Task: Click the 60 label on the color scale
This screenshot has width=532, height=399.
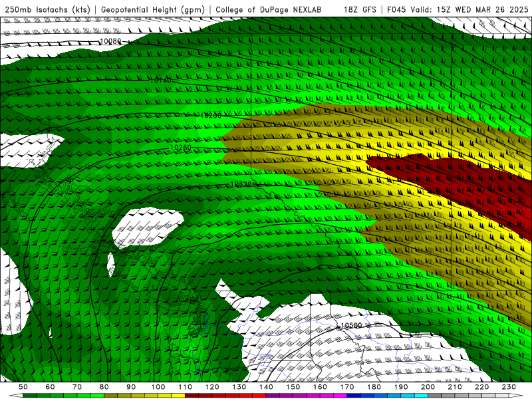Action: point(51,387)
